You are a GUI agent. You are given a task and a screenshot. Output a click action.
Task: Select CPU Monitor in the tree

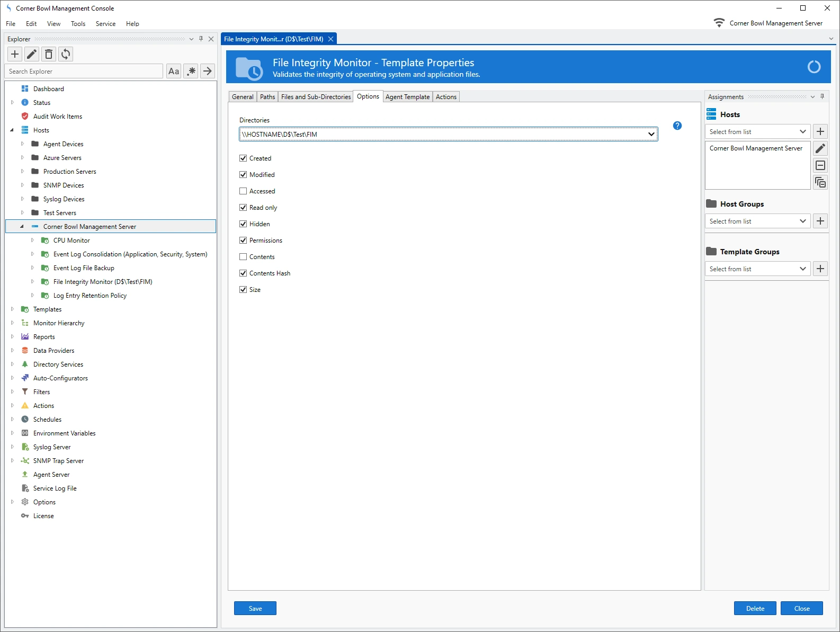click(72, 241)
